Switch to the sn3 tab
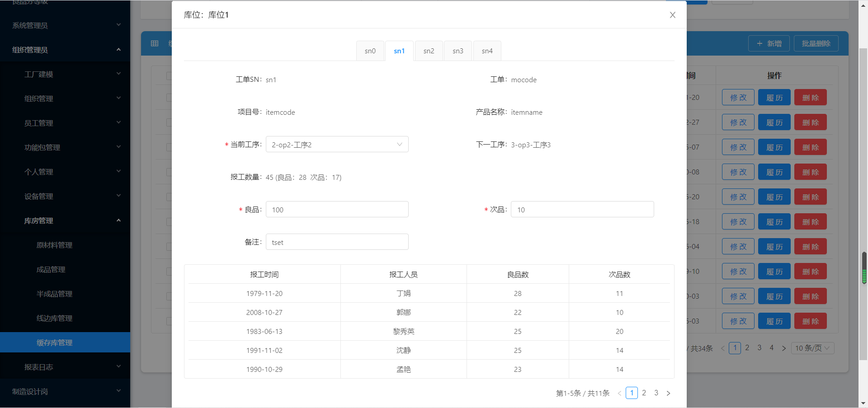 [458, 51]
